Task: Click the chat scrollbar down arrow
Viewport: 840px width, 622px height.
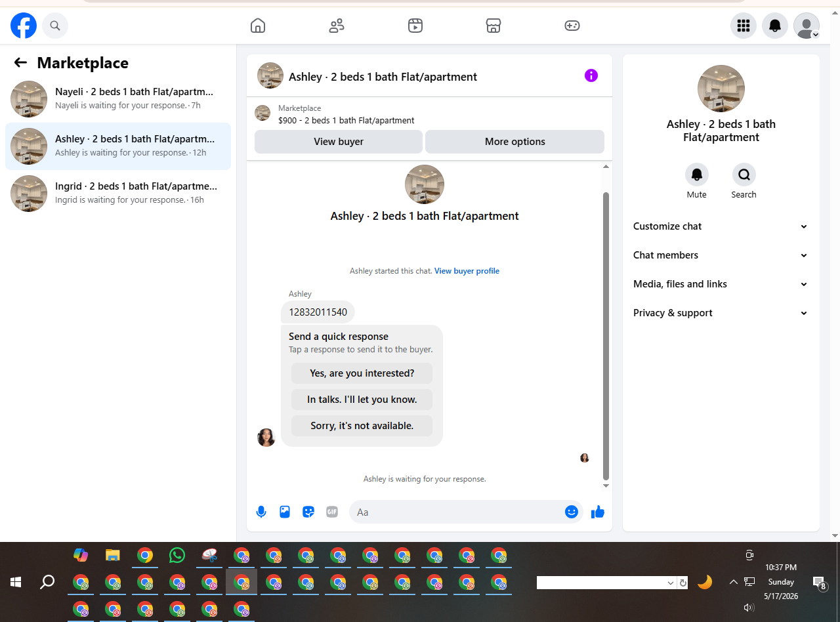Action: pos(606,486)
